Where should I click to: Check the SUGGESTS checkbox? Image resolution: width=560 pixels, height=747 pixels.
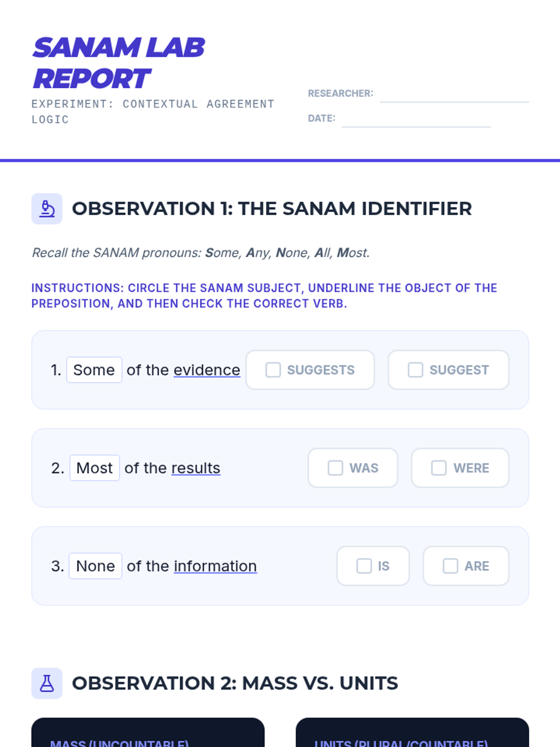coord(273,370)
